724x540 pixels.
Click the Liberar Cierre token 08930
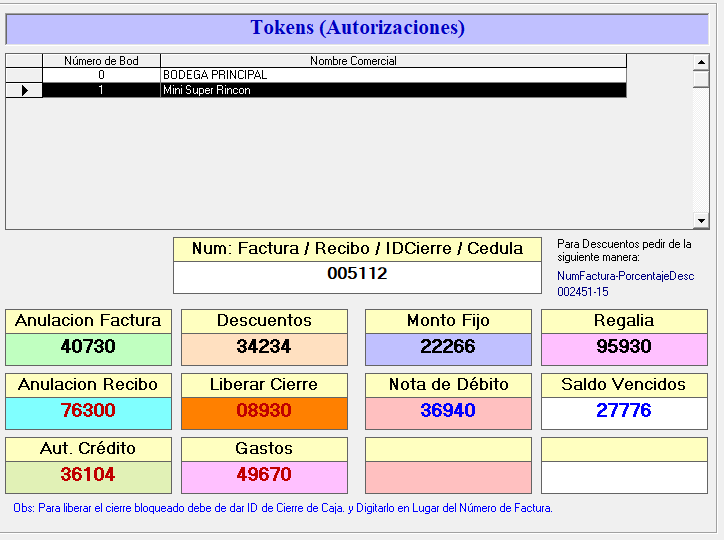pos(264,412)
